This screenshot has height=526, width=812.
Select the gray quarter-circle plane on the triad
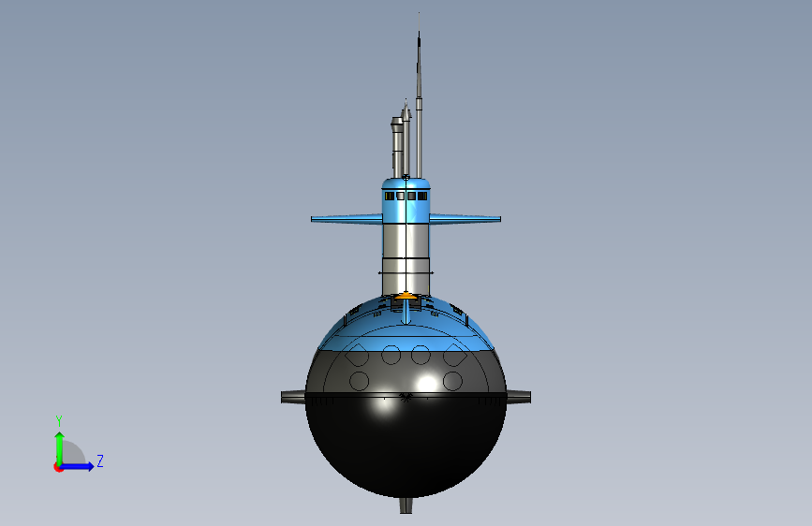tap(72, 454)
